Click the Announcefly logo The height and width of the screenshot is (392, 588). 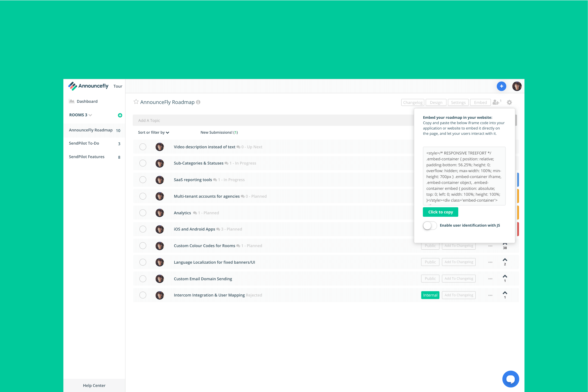pos(88,86)
